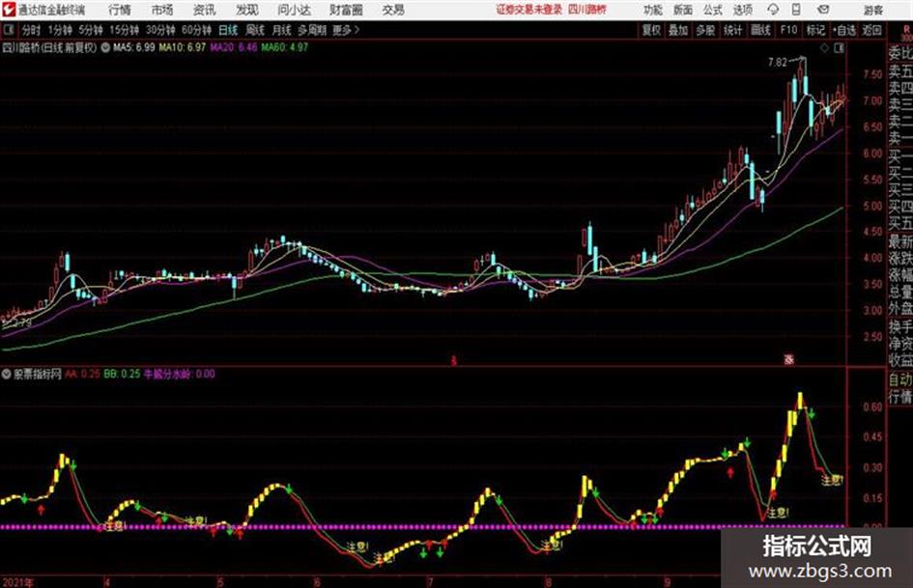This screenshot has width=913, height=588.
Task: Click the 返回 back button
Action: click(x=871, y=30)
